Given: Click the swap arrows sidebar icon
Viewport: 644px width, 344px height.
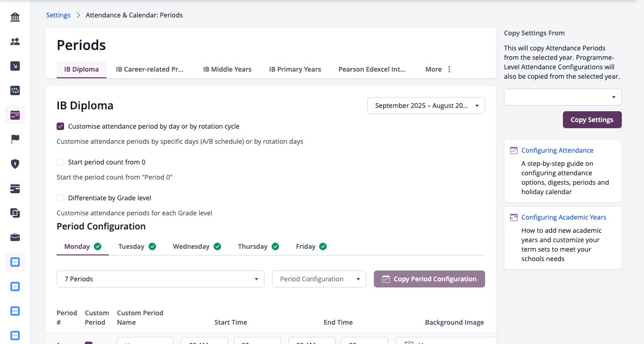Looking at the screenshot, I should pyautogui.click(x=15, y=90).
